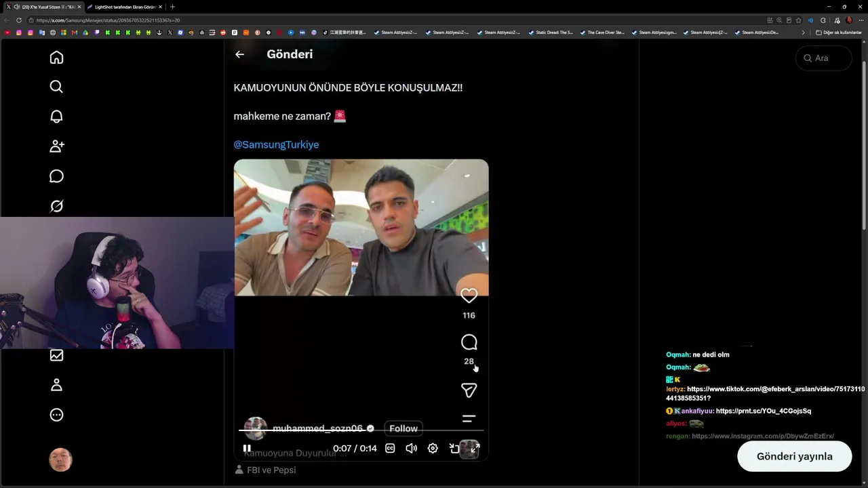The height and width of the screenshot is (488, 868).
Task: Open the TikTok link in chat by lertyz
Action: pos(766,394)
